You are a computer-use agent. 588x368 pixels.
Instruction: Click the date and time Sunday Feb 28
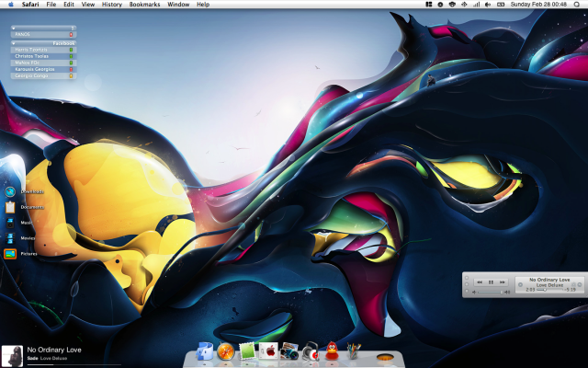[x=538, y=5]
